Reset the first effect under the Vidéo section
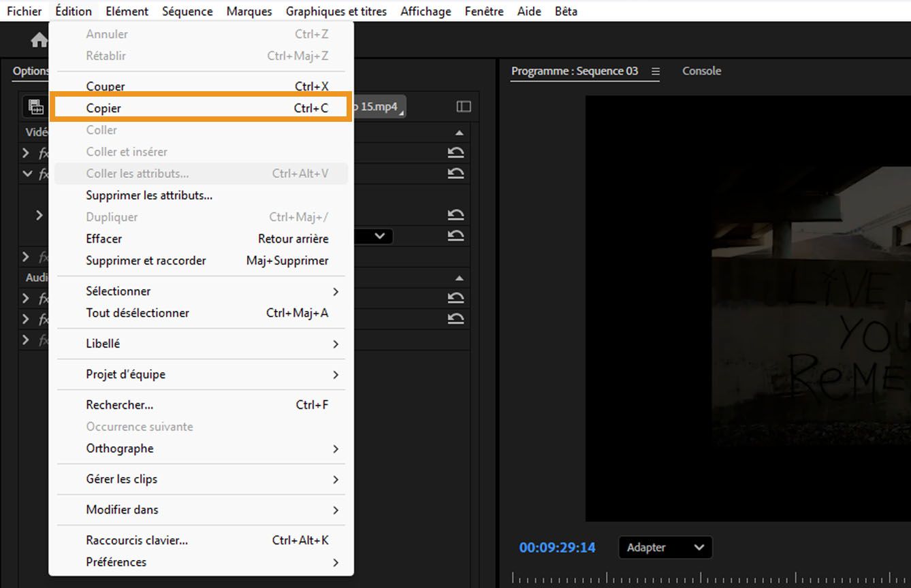This screenshot has width=911, height=588. click(455, 153)
